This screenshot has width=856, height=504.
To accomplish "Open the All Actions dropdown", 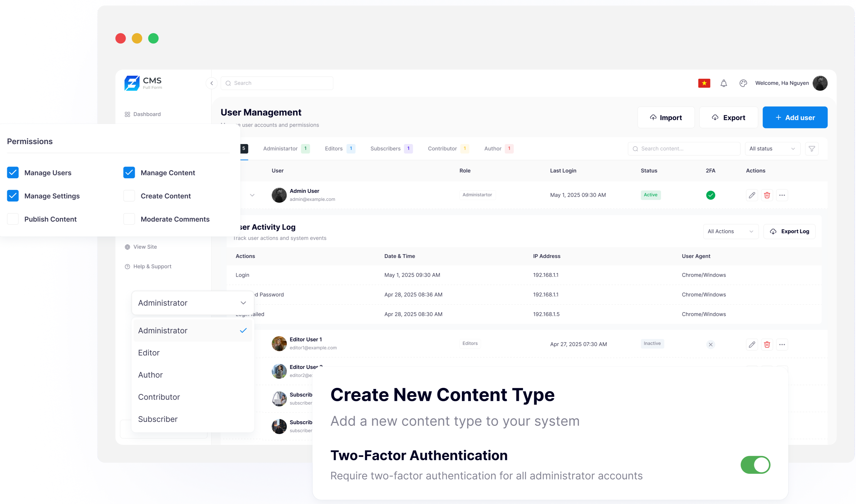I will coord(731,232).
